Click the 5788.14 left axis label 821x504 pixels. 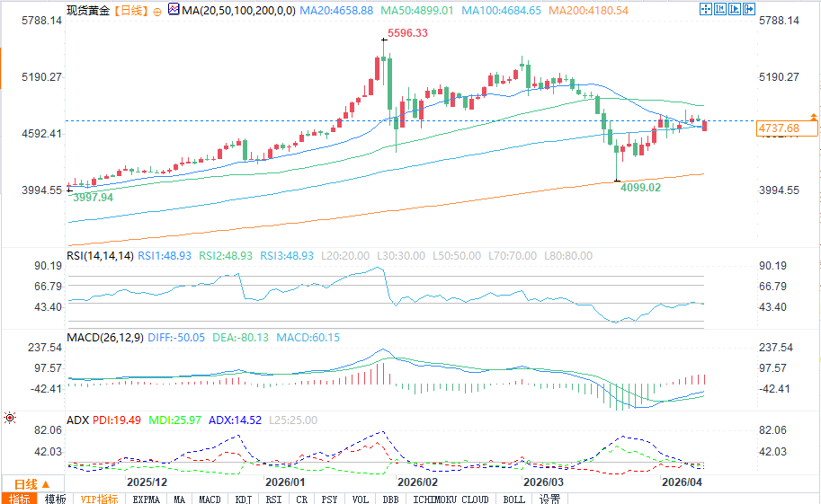42,21
